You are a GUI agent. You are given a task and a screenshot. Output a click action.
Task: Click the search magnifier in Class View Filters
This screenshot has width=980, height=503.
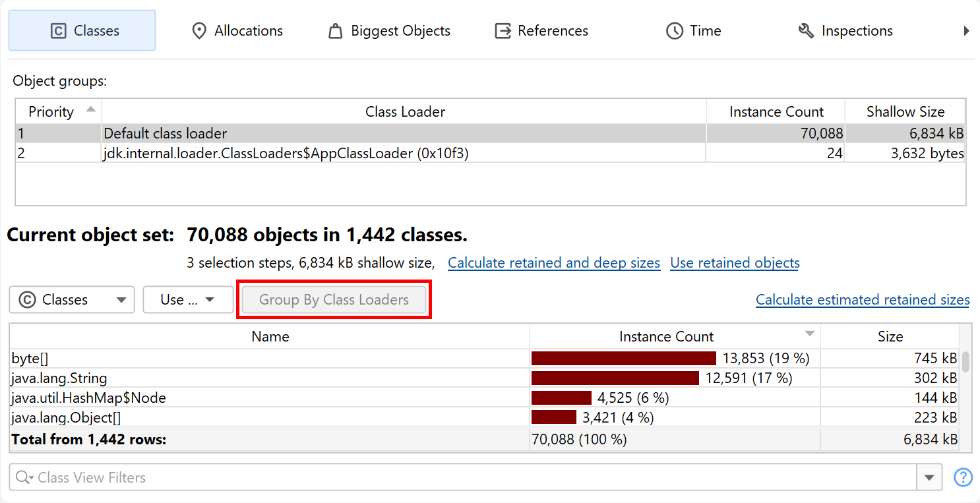click(x=24, y=478)
